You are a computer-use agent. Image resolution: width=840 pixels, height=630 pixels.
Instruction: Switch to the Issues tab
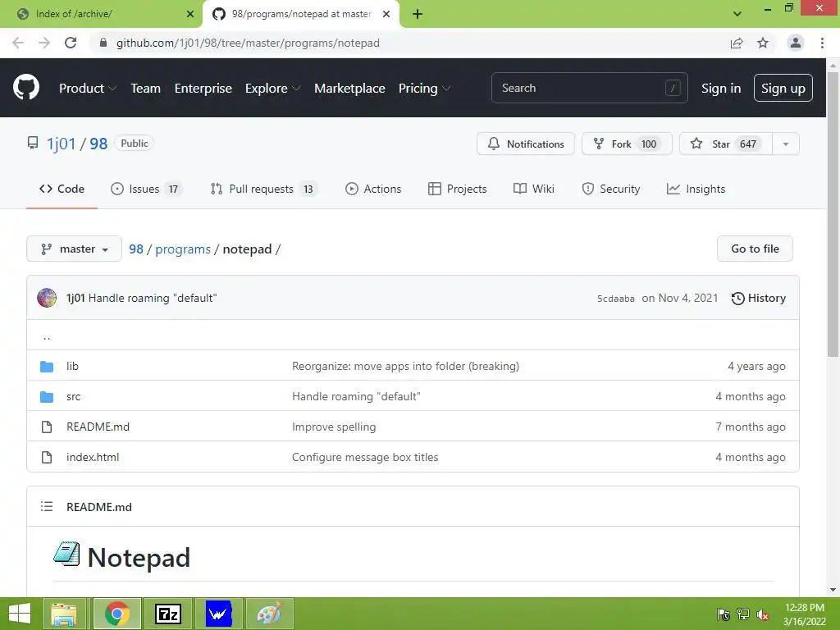(146, 189)
